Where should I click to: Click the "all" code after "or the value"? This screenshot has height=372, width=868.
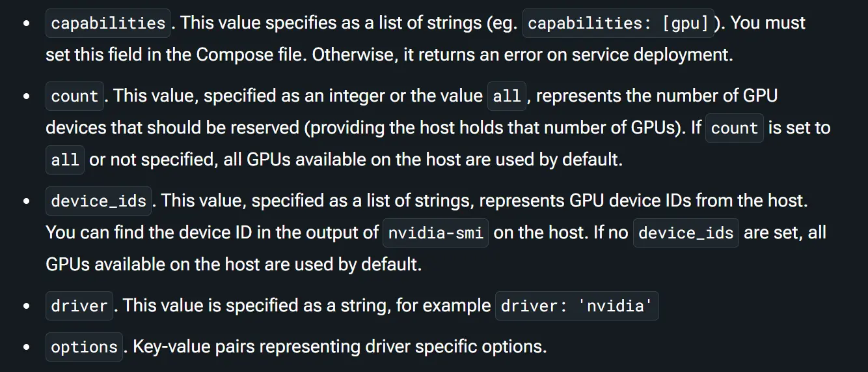point(507,96)
